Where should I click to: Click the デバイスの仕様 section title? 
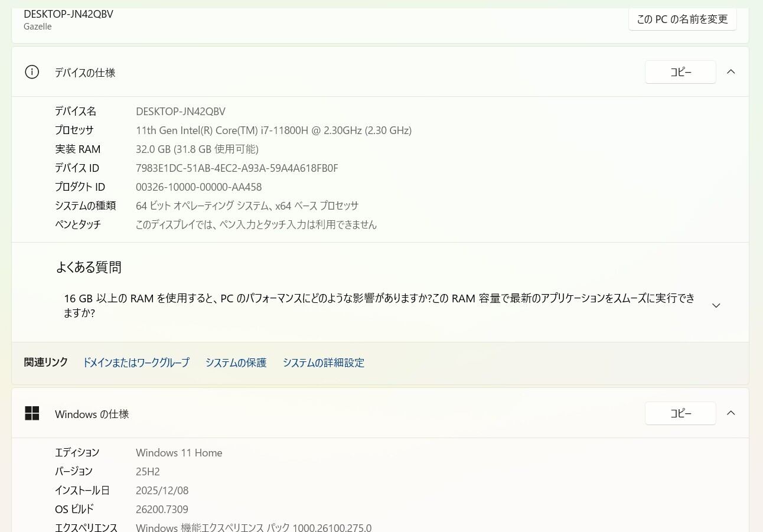click(85, 73)
